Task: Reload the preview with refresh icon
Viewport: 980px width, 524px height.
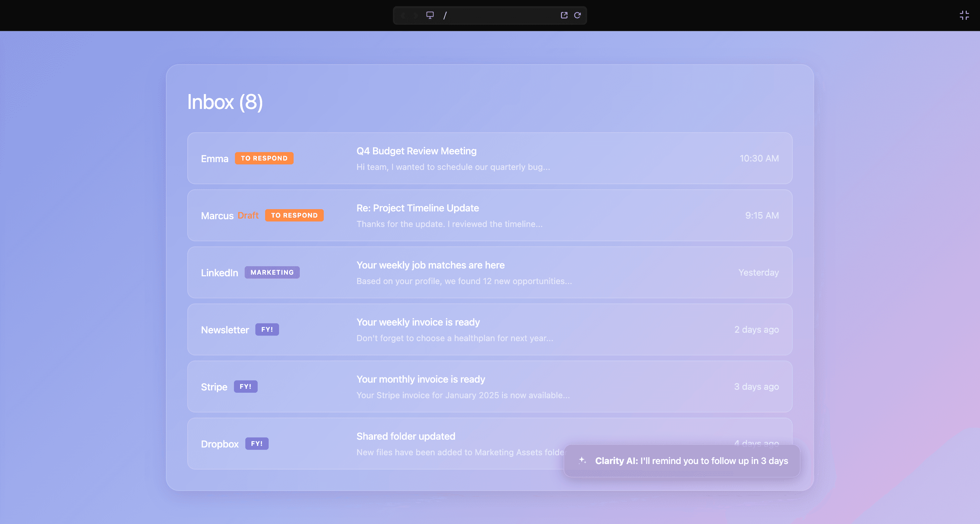Action: [577, 15]
